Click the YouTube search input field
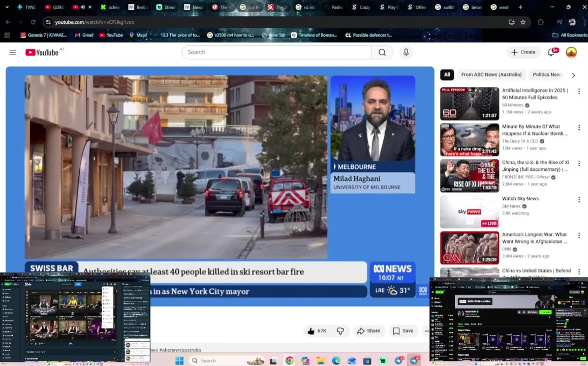Image resolution: width=588 pixels, height=366 pixels. pyautogui.click(x=276, y=52)
